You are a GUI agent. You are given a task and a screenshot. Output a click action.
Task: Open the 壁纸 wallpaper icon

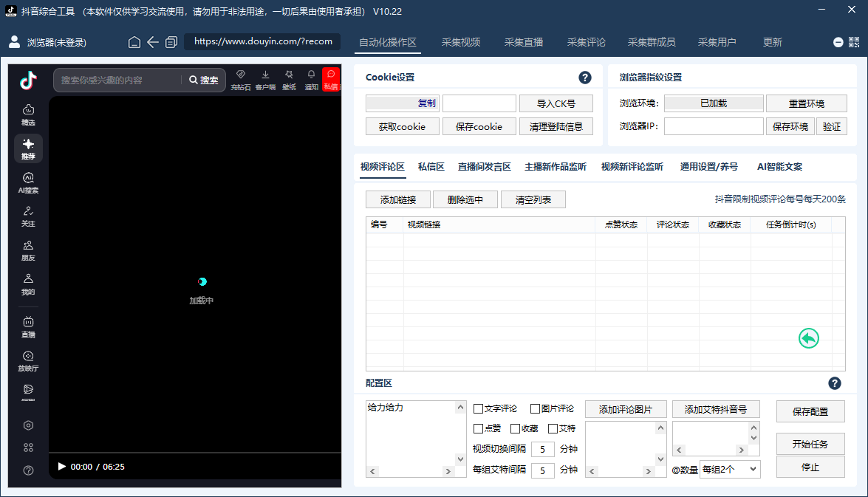(x=288, y=78)
